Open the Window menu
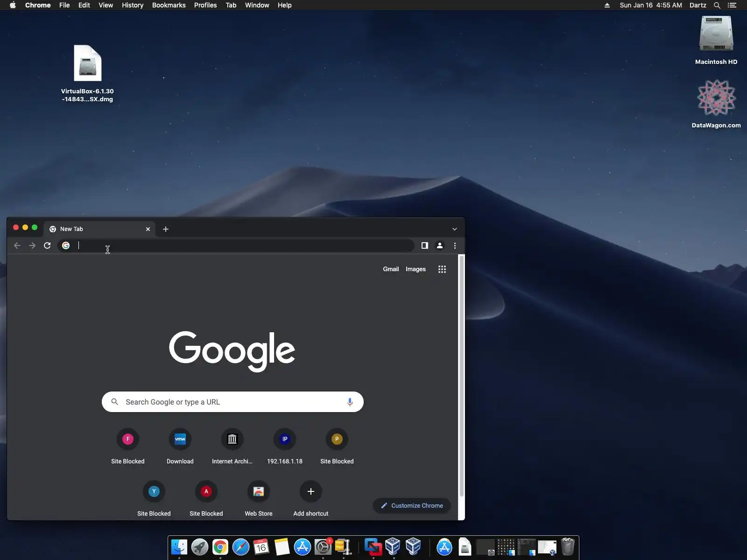747x560 pixels. (257, 5)
